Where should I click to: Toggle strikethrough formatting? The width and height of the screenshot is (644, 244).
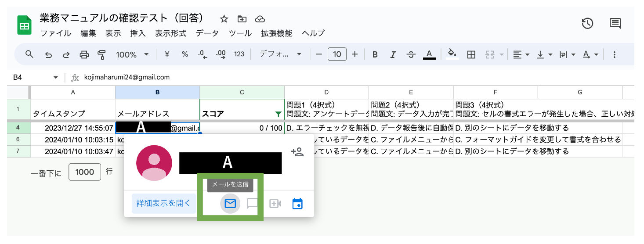pos(411,54)
